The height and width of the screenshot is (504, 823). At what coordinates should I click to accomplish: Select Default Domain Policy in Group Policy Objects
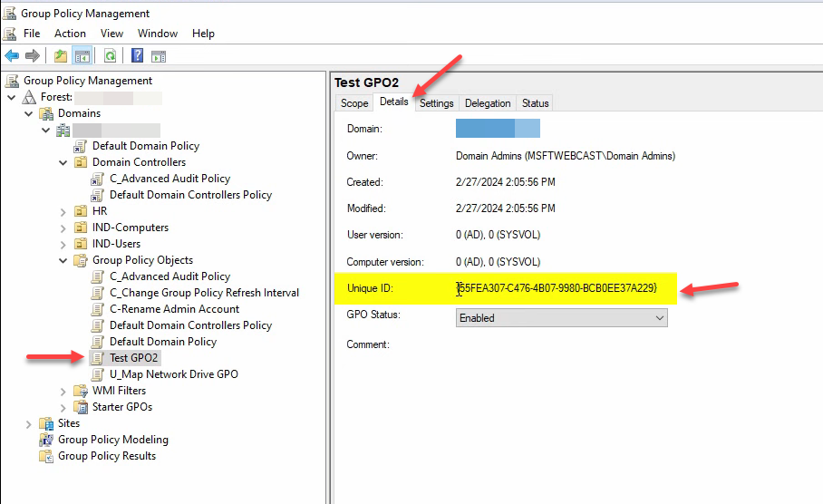[163, 342]
